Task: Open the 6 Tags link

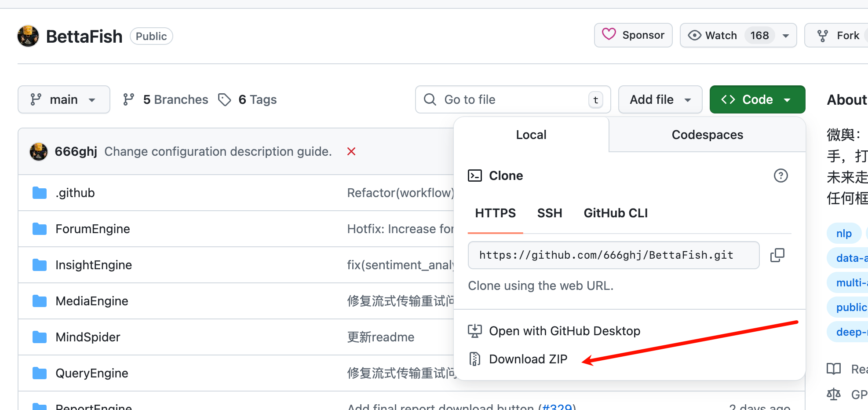Action: (247, 99)
